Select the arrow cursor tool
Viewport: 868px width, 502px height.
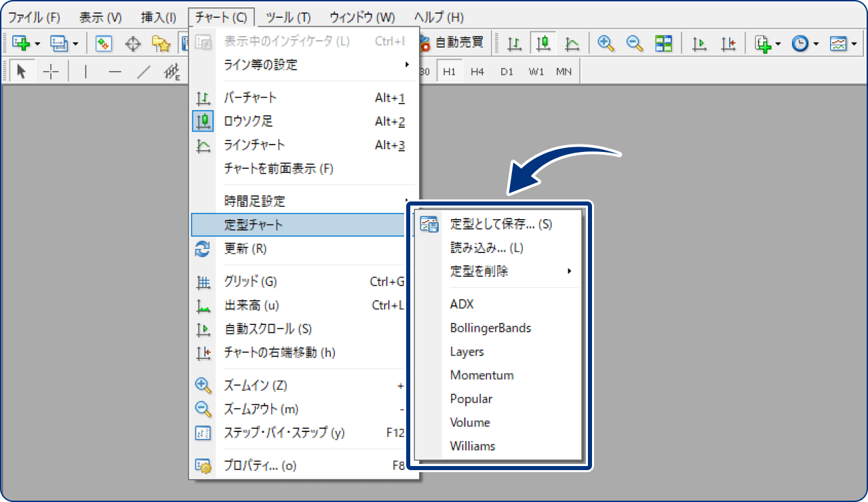tap(21, 72)
